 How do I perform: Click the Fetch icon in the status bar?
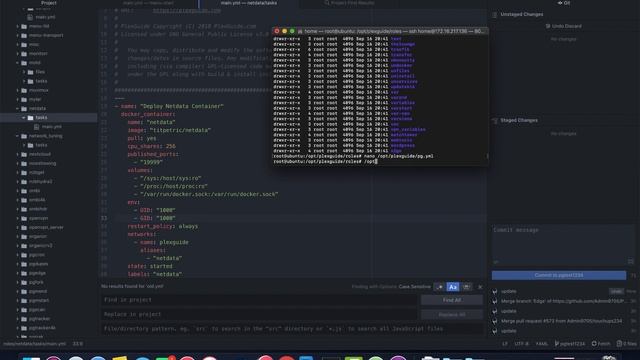tap(594, 344)
